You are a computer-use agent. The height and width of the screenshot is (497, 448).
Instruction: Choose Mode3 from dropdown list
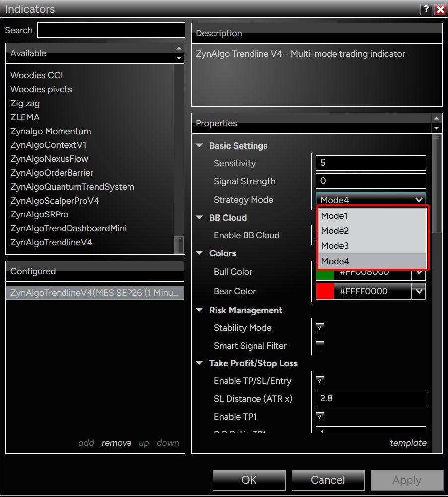coord(372,246)
